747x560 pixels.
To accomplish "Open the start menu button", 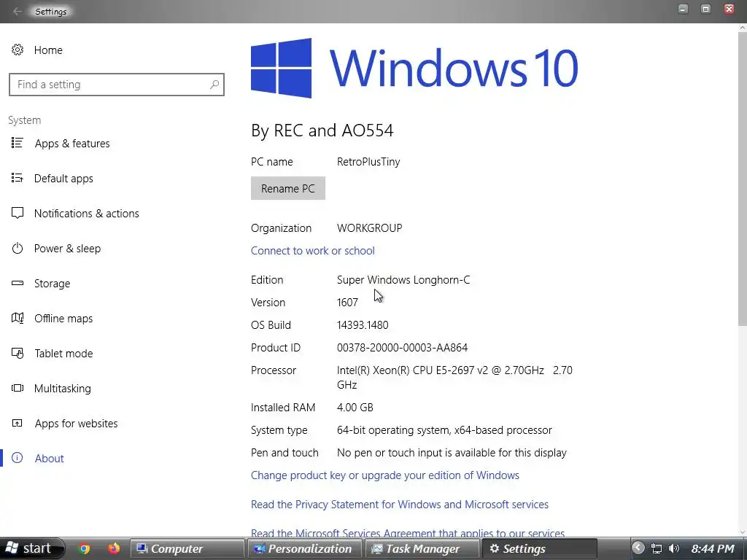I will tap(31, 548).
